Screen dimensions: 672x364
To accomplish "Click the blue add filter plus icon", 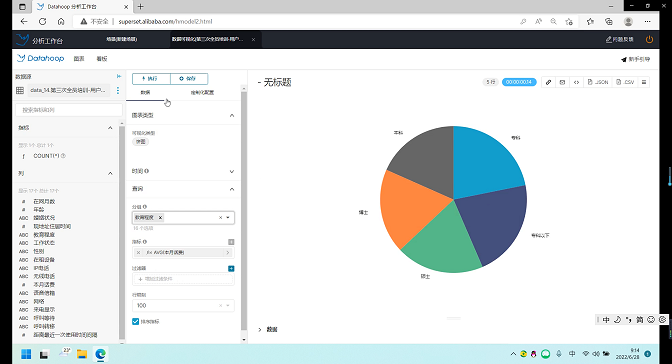I will point(231,268).
